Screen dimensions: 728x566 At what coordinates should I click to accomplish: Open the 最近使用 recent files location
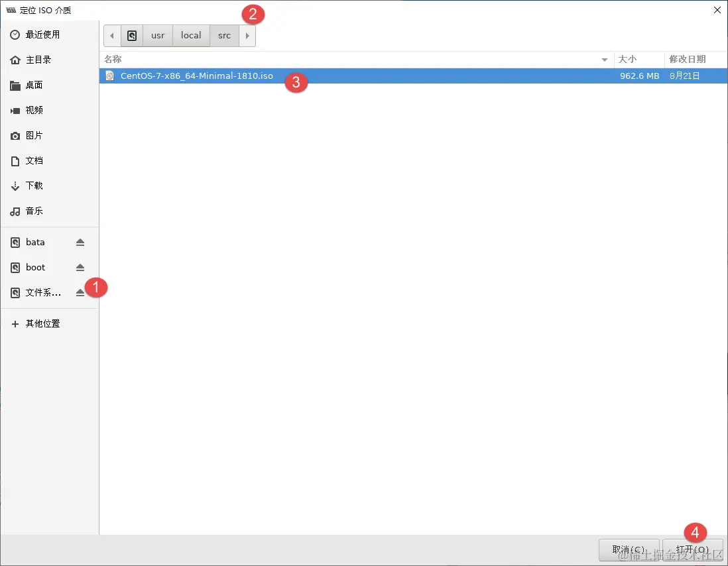click(50, 34)
